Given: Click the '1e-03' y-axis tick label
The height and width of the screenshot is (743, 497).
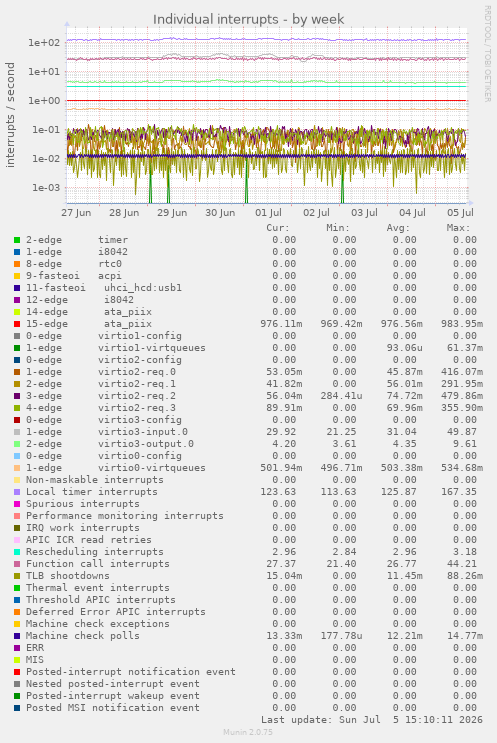Looking at the screenshot, I should (x=45, y=188).
